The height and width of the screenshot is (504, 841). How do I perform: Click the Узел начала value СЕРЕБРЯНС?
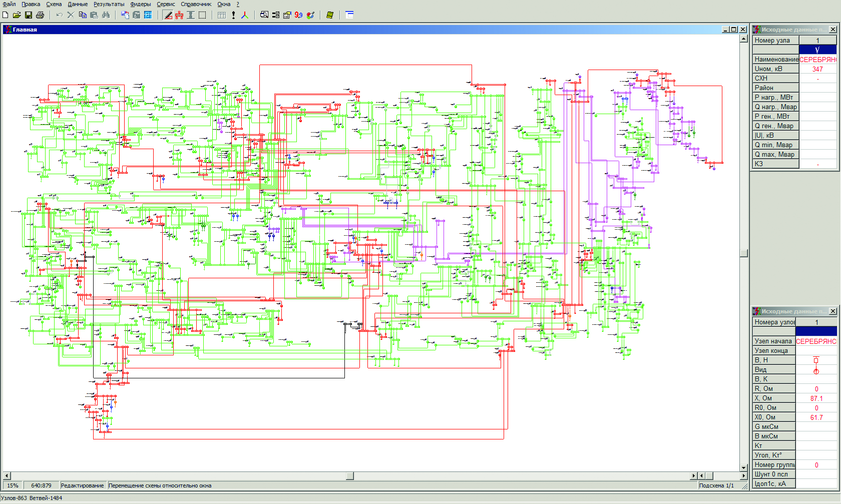tap(816, 341)
